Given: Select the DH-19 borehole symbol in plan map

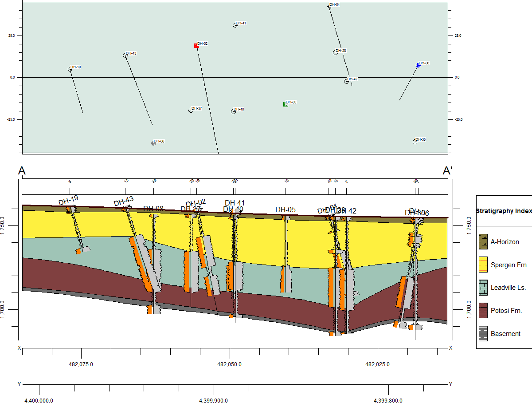Looking at the screenshot, I should coord(70,69).
